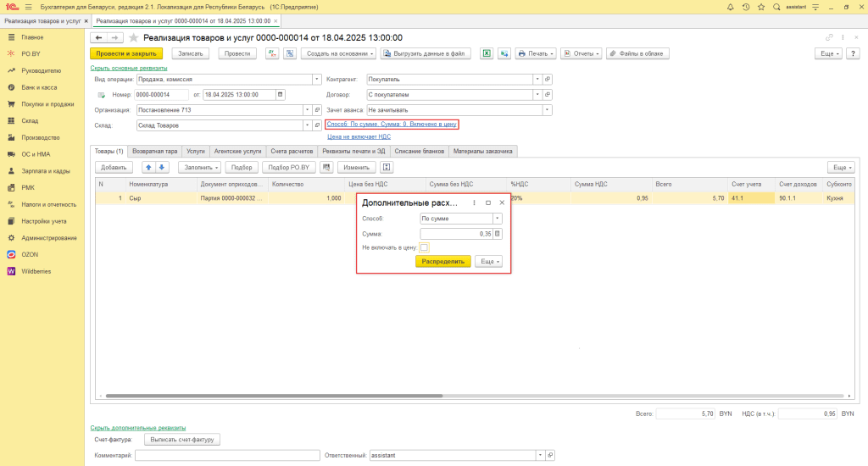Open Покупки и продажи section
Image resolution: width=868 pixels, height=466 pixels.
[47, 104]
